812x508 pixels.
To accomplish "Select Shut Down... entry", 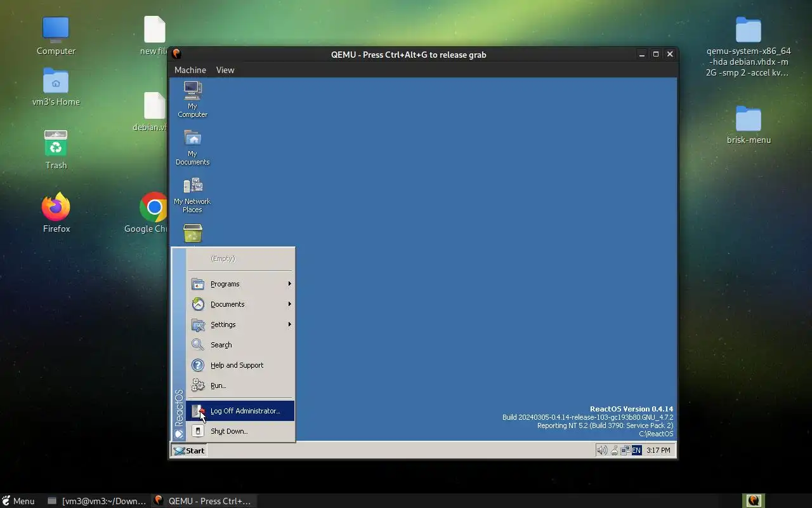I will point(241,431).
